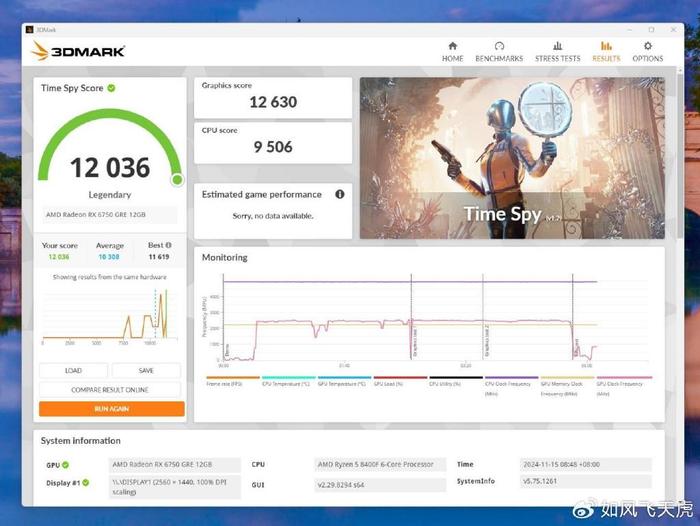This screenshot has height=526, width=700.
Task: Click the Benchmarks gauge icon
Action: [x=499, y=46]
